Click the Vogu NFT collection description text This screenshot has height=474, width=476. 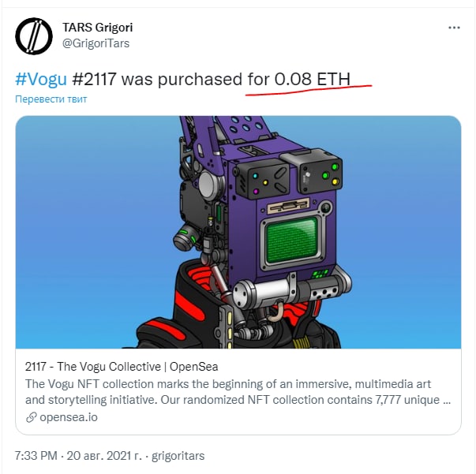coord(238,392)
